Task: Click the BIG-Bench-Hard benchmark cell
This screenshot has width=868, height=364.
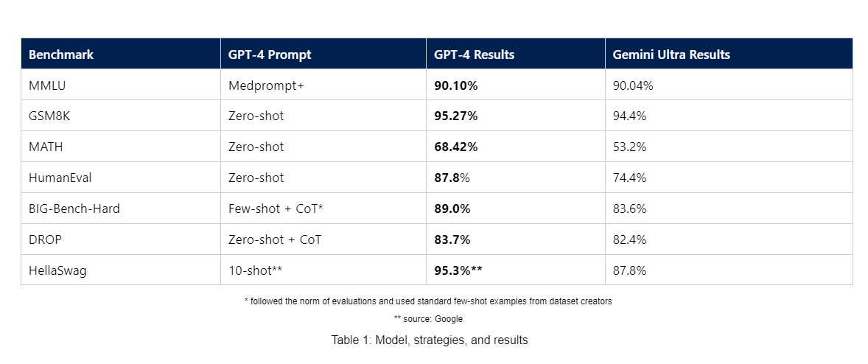Action: tap(74, 209)
